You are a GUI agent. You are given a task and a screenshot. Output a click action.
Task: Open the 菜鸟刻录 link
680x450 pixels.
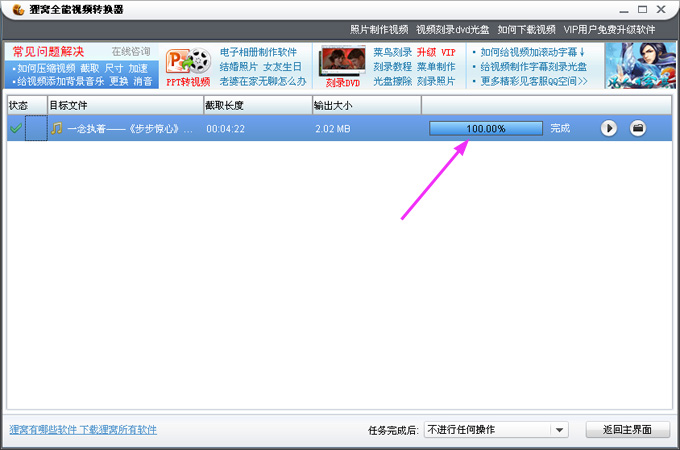392,52
